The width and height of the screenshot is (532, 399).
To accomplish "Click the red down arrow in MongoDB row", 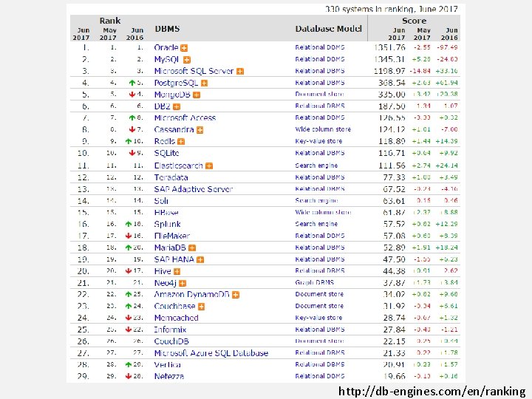I will pyautogui.click(x=132, y=95).
